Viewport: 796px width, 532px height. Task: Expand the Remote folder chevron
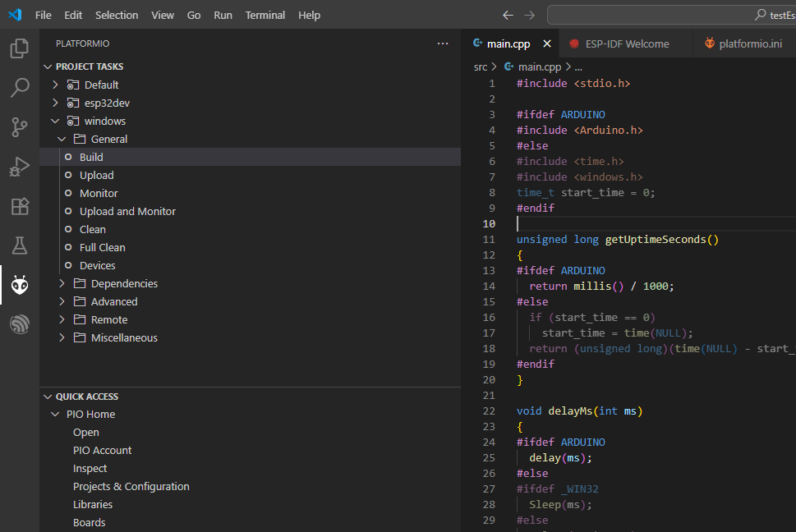(62, 319)
